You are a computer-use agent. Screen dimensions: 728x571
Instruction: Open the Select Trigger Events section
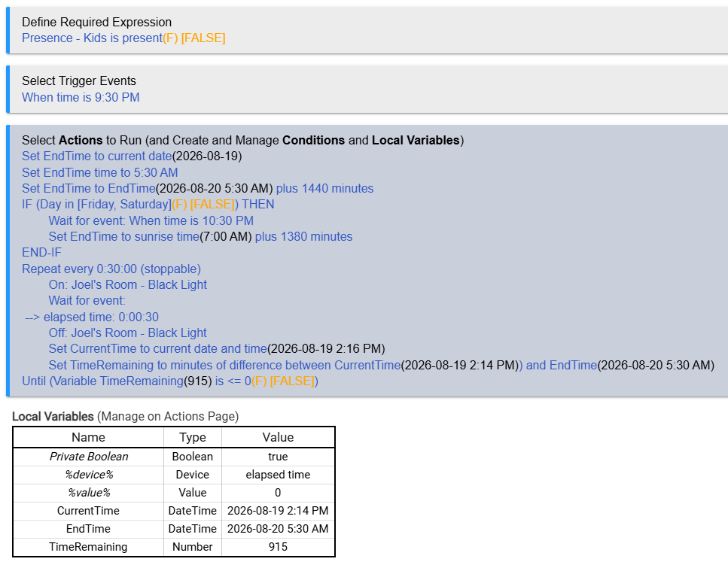79,80
